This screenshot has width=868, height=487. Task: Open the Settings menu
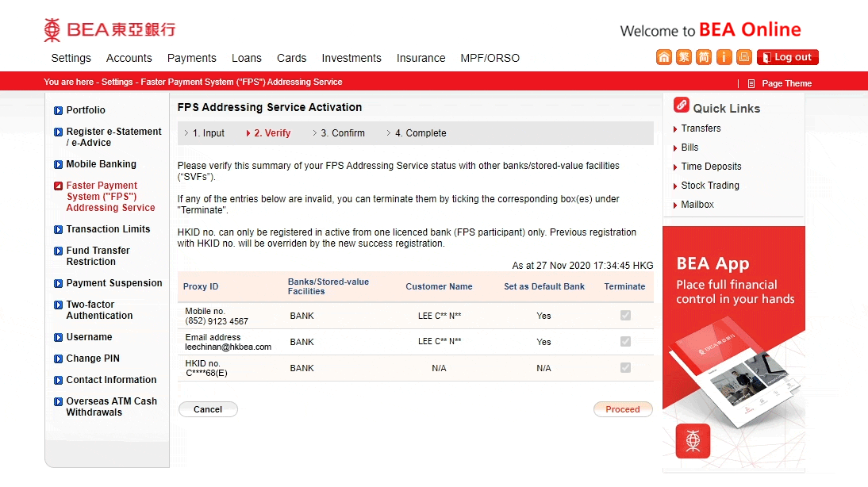[x=71, y=58]
